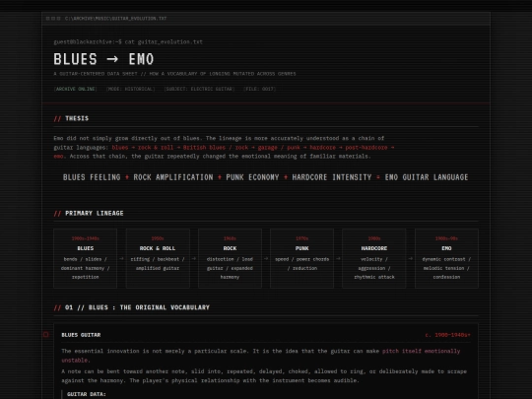Click 'PUNK ECONOMY' in the formula line
The image size is (532, 399).
point(252,177)
